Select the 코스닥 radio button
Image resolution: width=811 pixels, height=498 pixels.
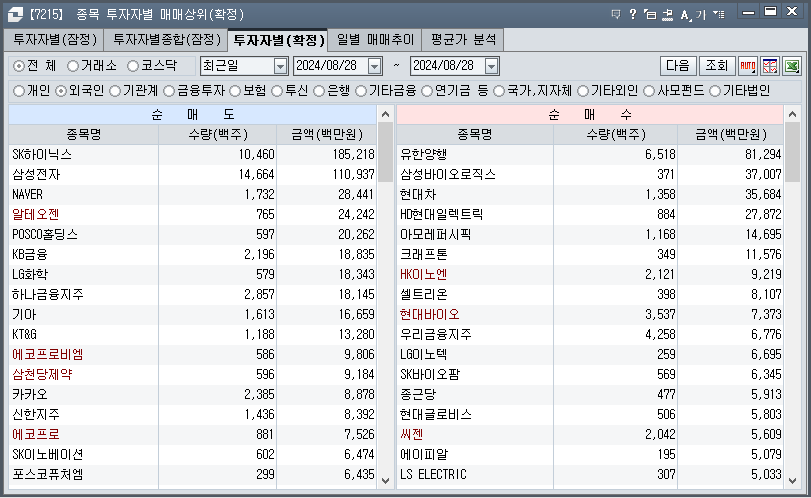tap(133, 66)
